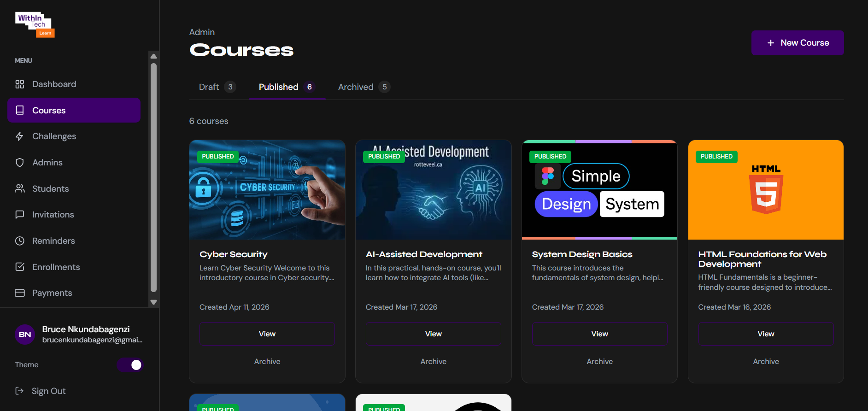The height and width of the screenshot is (411, 868).
Task: Click the WithIn Tech Learn logo
Action: [35, 24]
